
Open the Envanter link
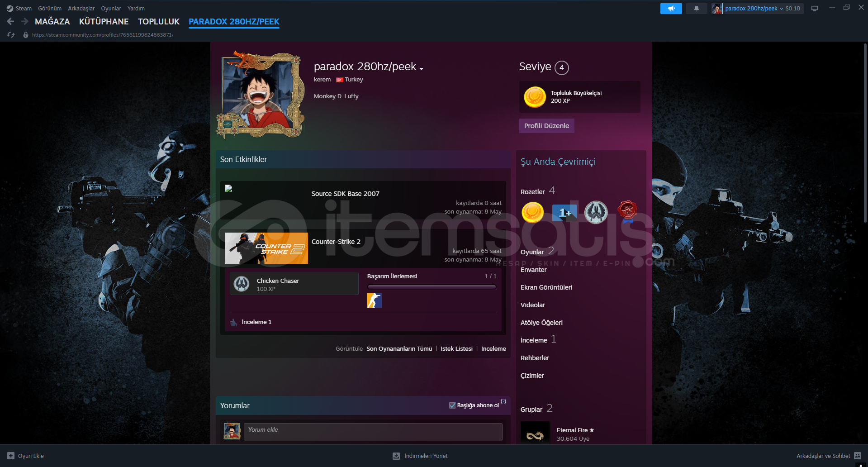point(533,270)
